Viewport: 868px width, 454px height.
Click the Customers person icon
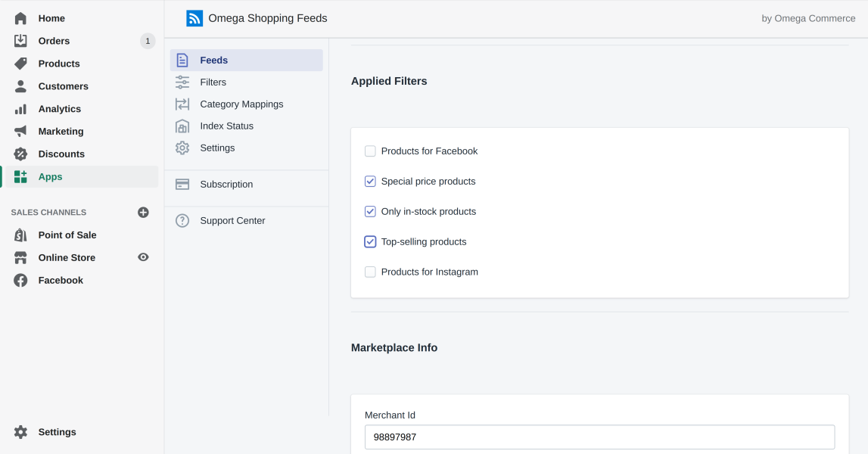click(20, 86)
